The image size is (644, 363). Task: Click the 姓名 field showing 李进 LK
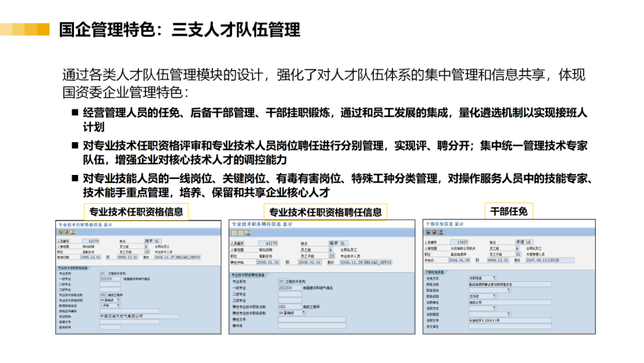525,242
